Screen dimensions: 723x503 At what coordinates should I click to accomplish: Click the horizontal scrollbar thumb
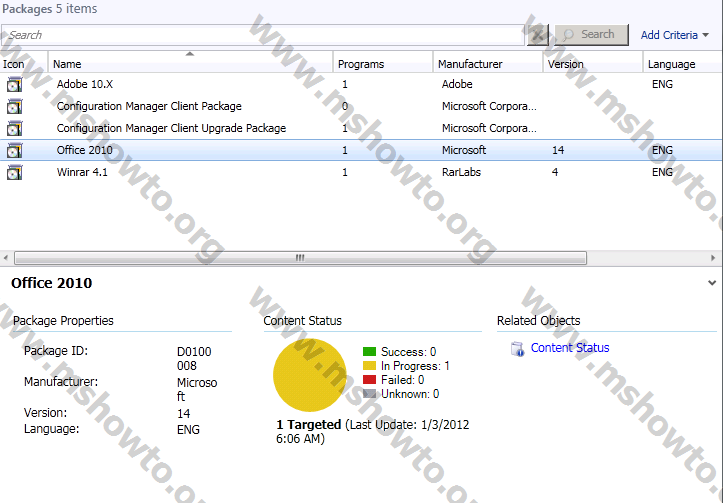pos(300,258)
